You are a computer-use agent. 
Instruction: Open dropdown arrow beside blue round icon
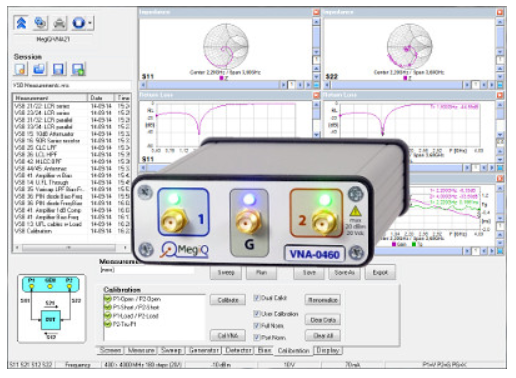pos(90,23)
